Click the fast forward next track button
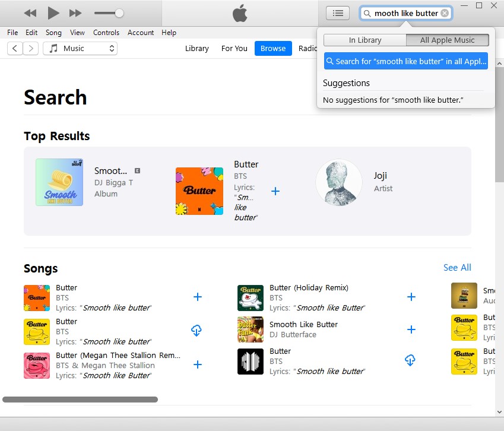 click(75, 13)
